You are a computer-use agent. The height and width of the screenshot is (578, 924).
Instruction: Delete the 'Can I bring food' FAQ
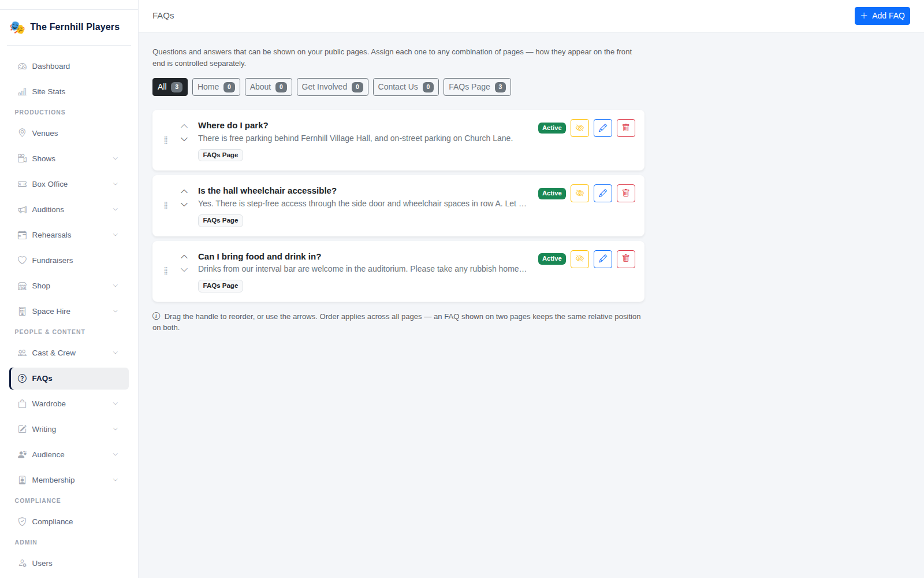(x=625, y=259)
